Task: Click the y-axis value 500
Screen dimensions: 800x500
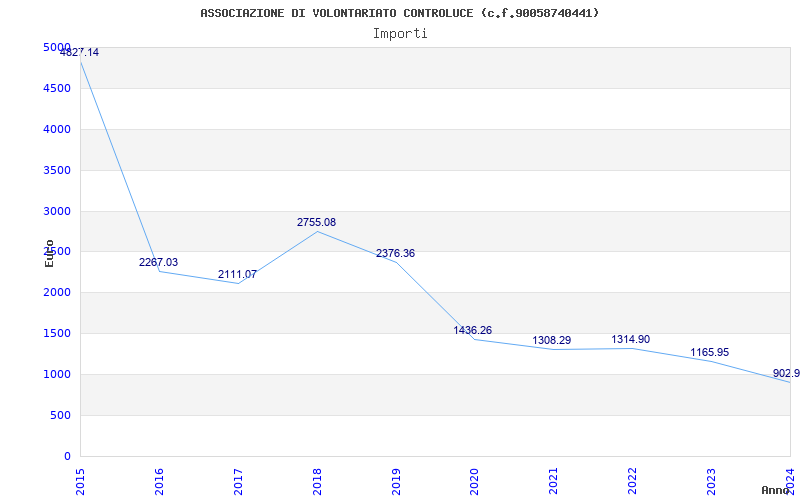Action: pyautogui.click(x=60, y=415)
